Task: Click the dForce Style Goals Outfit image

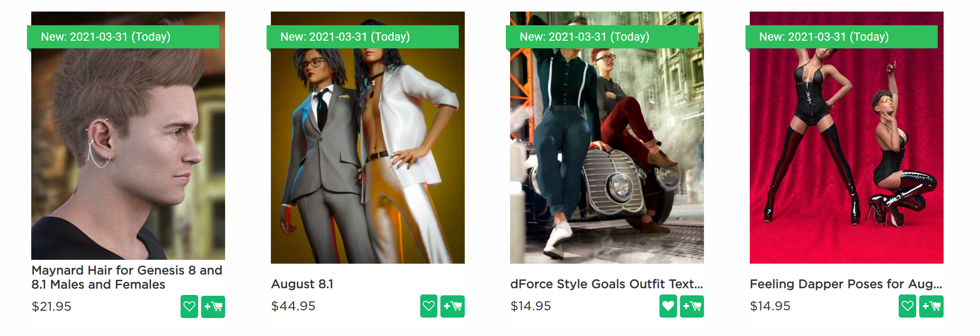Action: pos(607,154)
